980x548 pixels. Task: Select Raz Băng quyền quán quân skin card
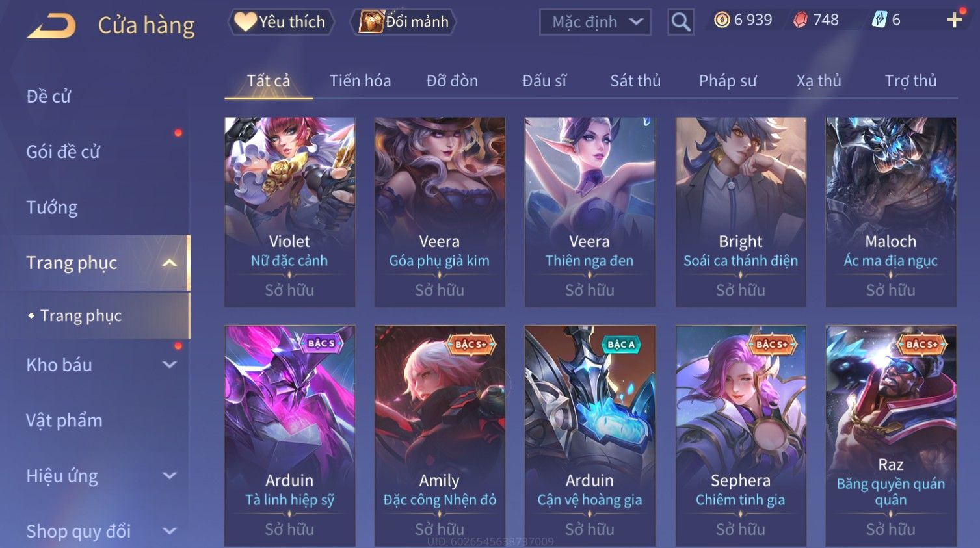891,436
